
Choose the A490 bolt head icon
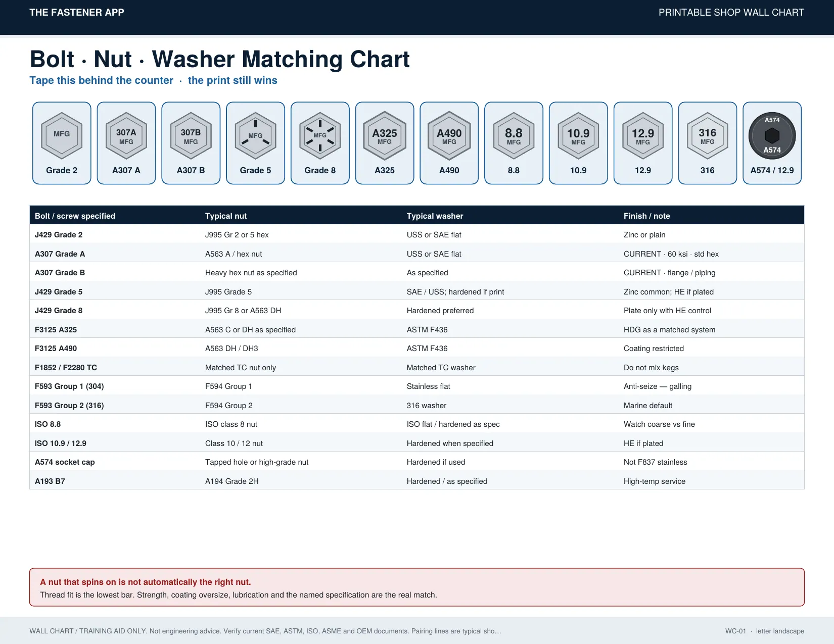449,136
